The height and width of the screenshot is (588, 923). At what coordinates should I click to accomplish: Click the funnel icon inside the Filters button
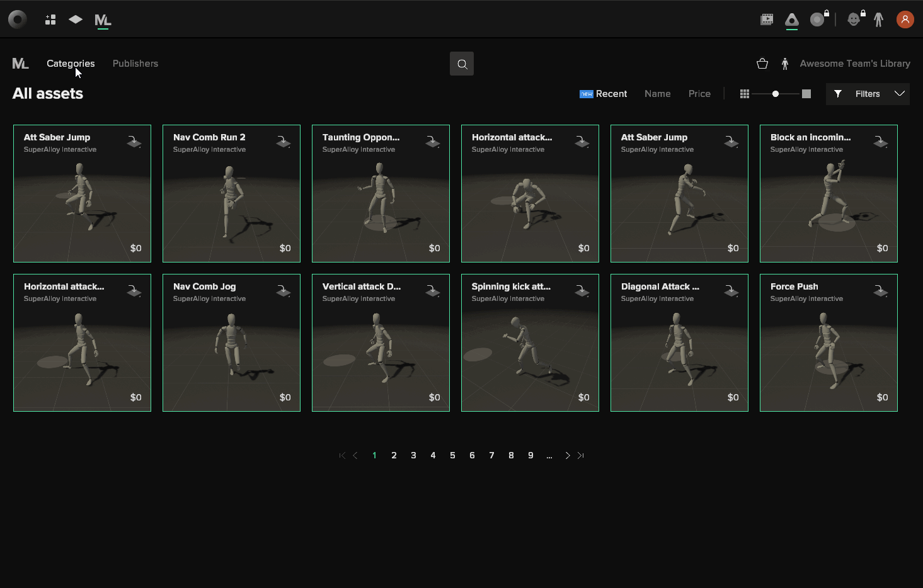(838, 93)
